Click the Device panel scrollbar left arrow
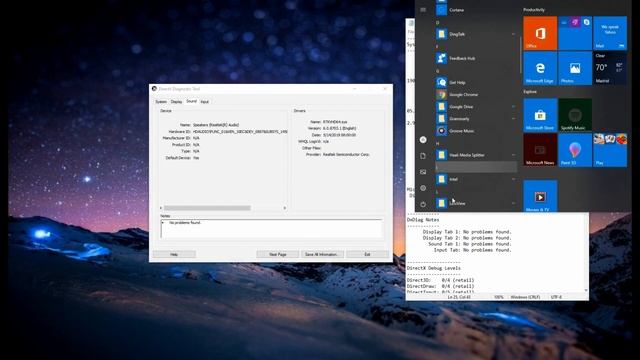The height and width of the screenshot is (360, 640). [161, 208]
